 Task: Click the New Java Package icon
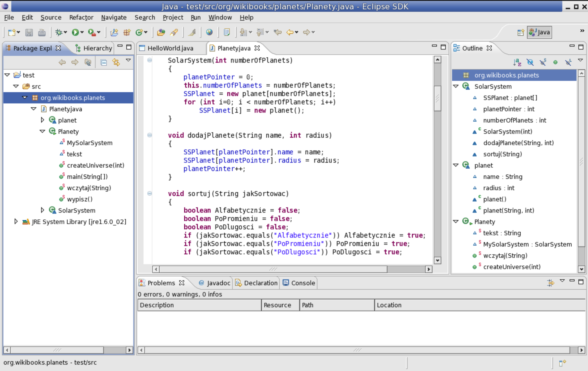pos(127,32)
